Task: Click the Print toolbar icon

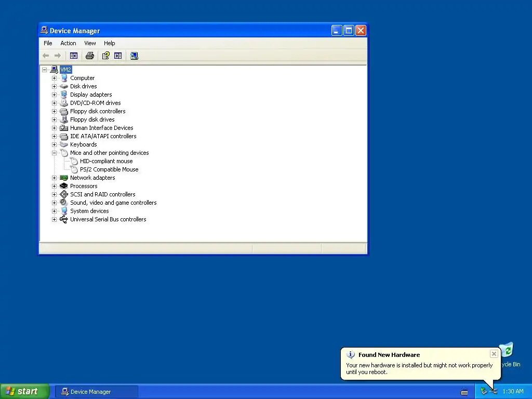Action: (89, 56)
